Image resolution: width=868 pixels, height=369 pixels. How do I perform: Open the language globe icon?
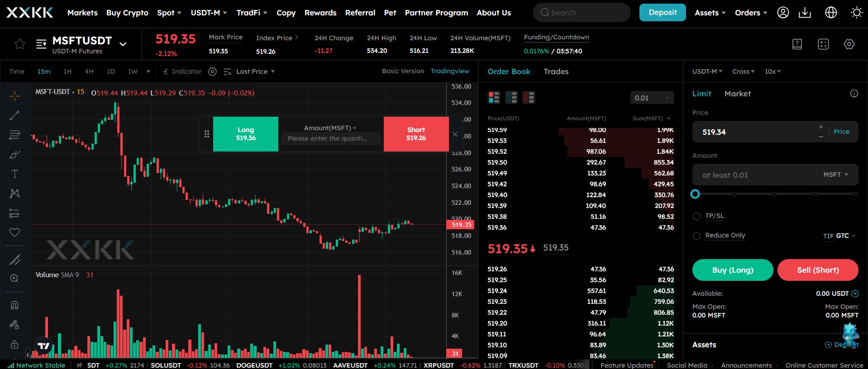point(831,13)
